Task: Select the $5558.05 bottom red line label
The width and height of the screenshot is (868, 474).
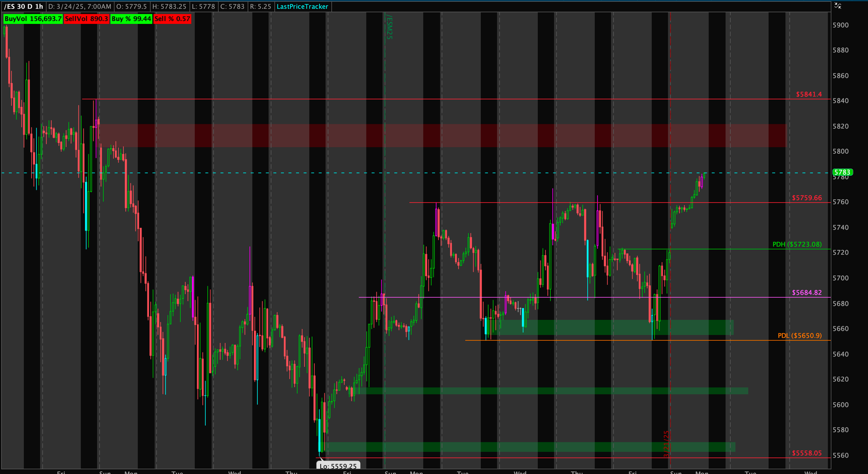Action: (806, 453)
